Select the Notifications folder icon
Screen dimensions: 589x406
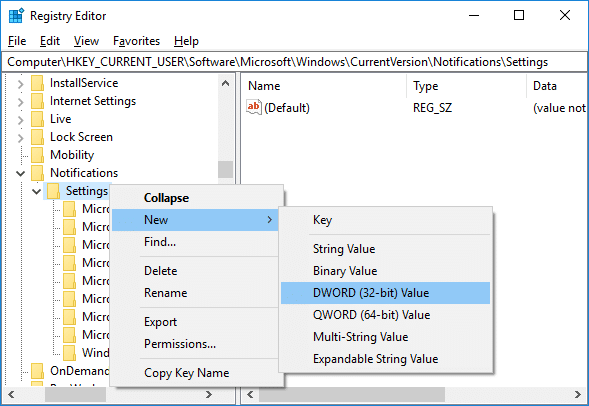click(38, 173)
